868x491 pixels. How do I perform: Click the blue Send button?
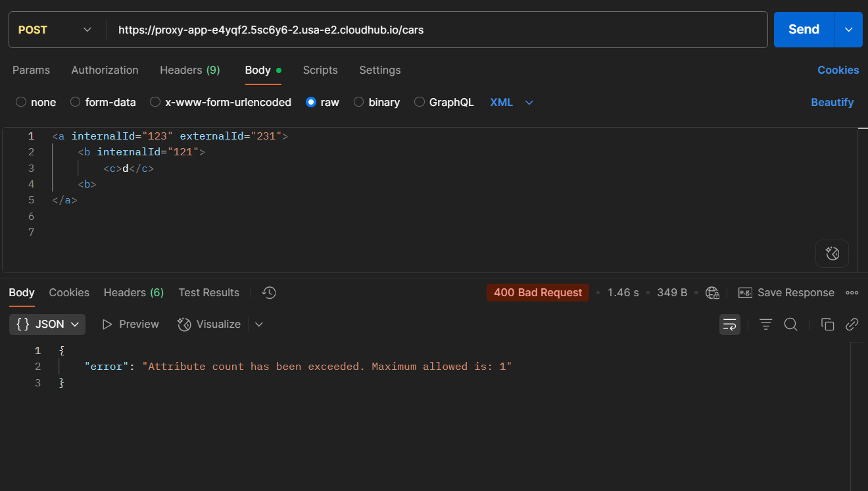coord(803,30)
